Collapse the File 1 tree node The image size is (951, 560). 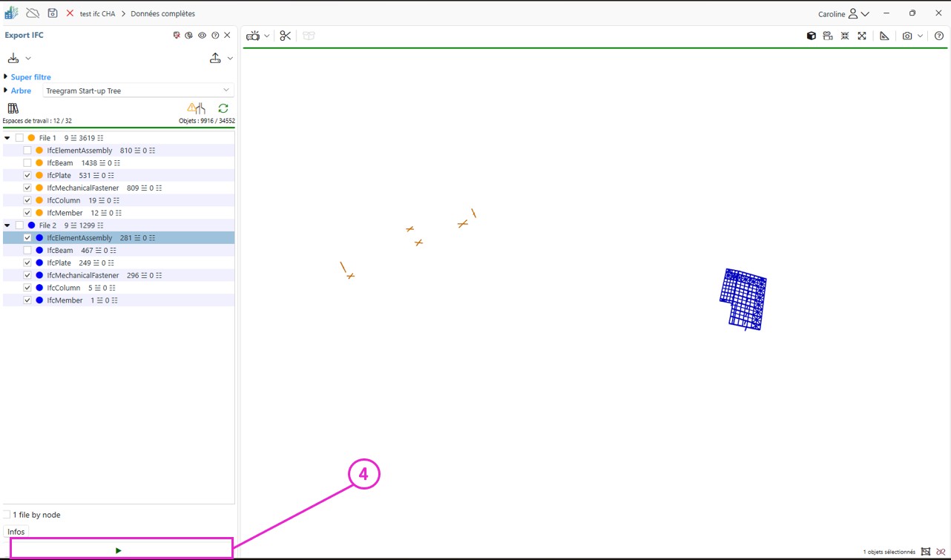pos(7,138)
